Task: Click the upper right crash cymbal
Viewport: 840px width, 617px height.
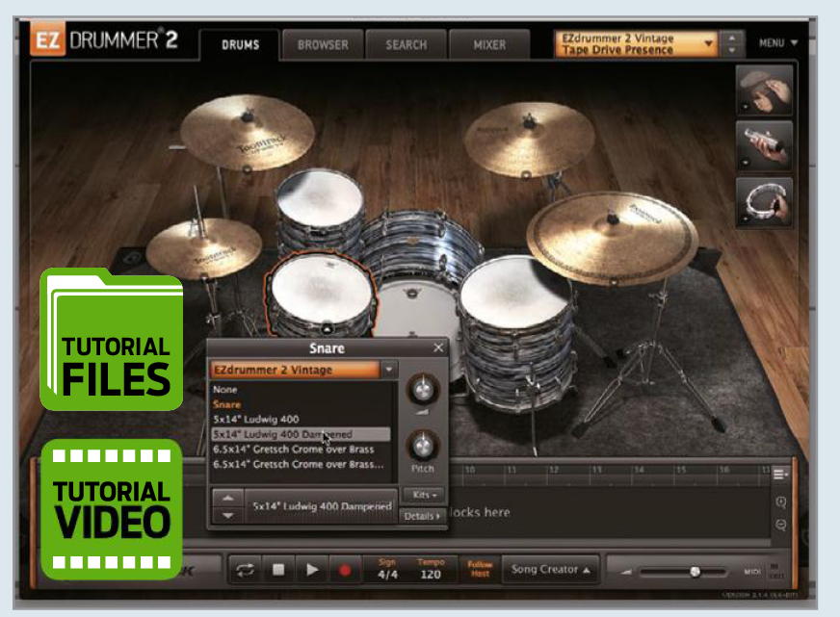Action: [529, 139]
